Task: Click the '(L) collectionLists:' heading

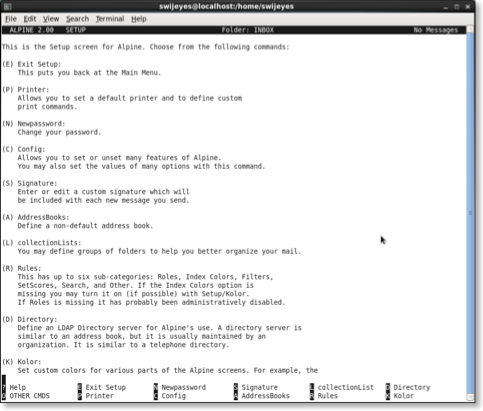Action: pyautogui.click(x=42, y=243)
